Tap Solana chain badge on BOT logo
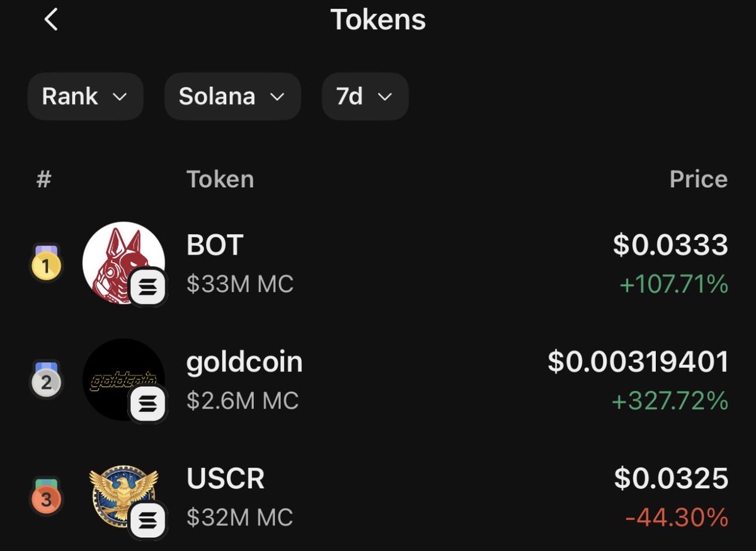The height and width of the screenshot is (551, 756). pyautogui.click(x=148, y=287)
